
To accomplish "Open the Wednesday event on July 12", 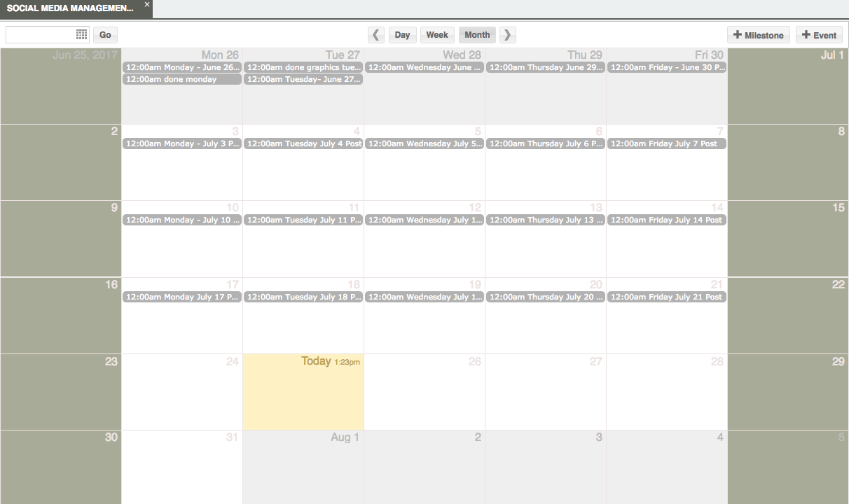I will point(424,220).
